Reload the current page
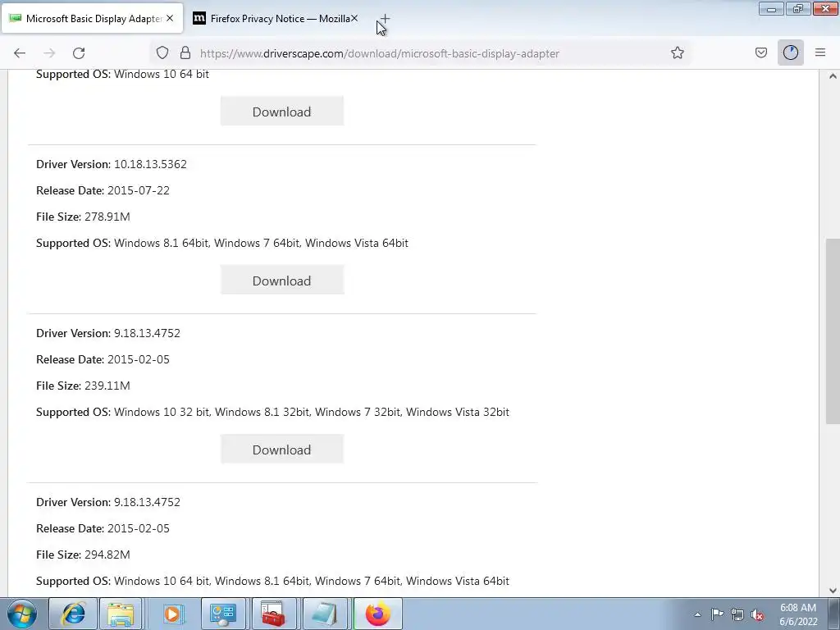This screenshot has width=840, height=630. tap(79, 53)
